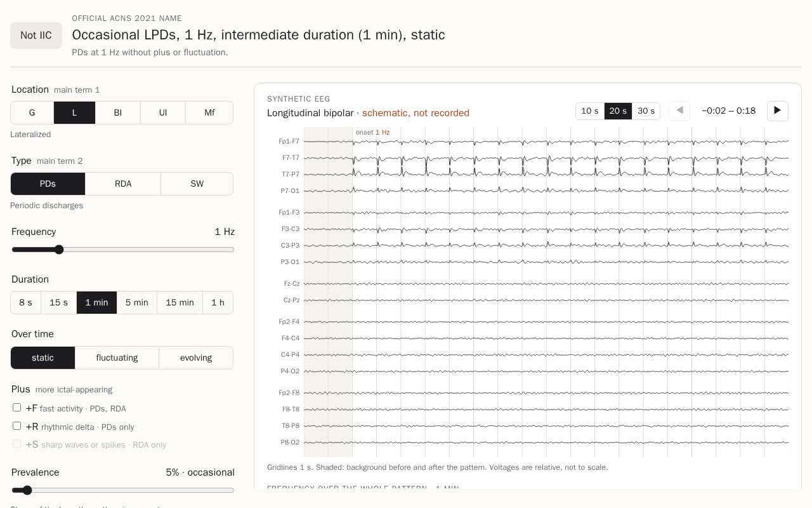Click the onset 1 Hz marker label
Viewport: 812px width, 508px height.
coord(373,133)
